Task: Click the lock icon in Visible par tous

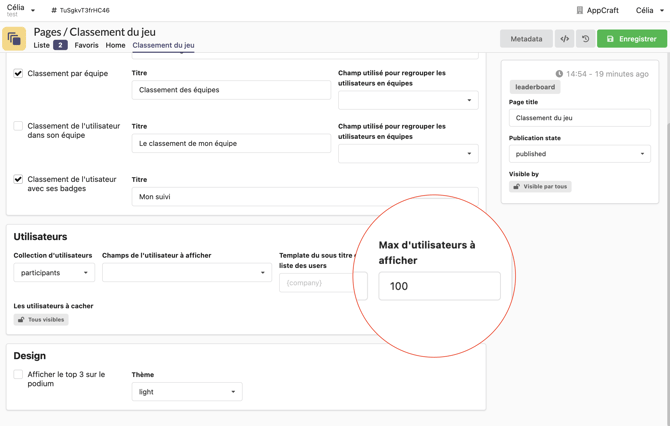Action: [x=517, y=187]
